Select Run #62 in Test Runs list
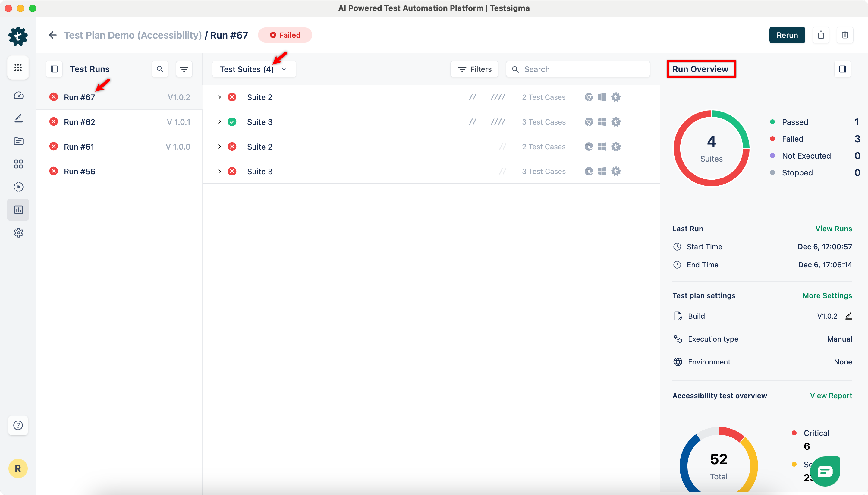The height and width of the screenshot is (495, 868). click(x=80, y=122)
